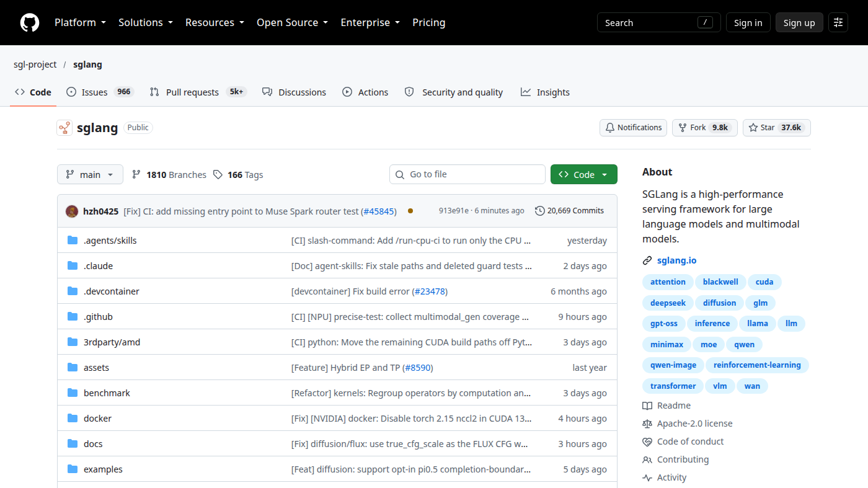
Task: Fork the sglang repository
Action: [x=705, y=128]
